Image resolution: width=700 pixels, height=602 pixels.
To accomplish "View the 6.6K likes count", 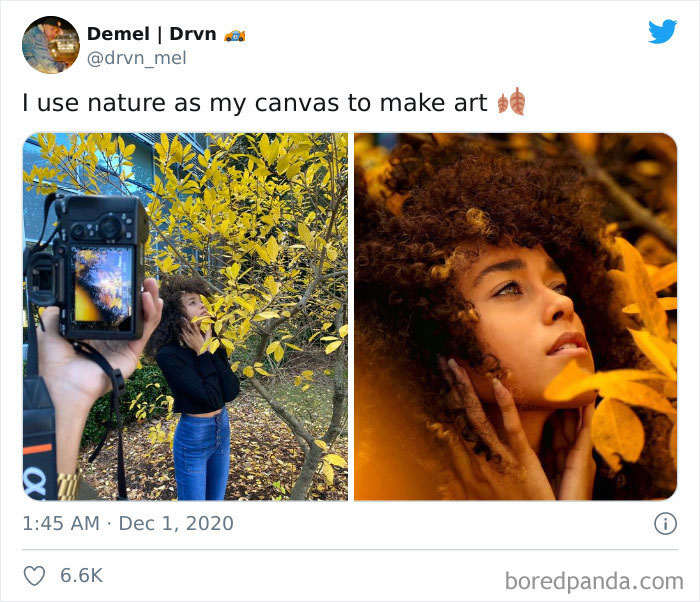I will [81, 576].
